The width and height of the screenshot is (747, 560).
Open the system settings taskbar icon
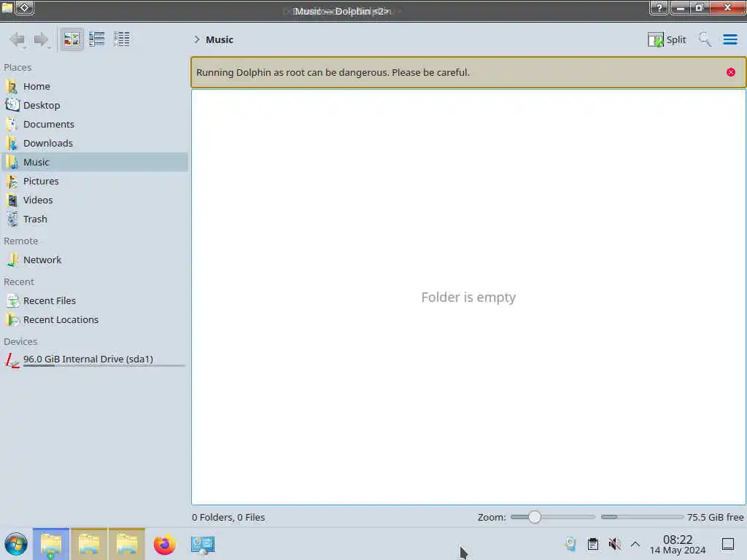(x=203, y=545)
